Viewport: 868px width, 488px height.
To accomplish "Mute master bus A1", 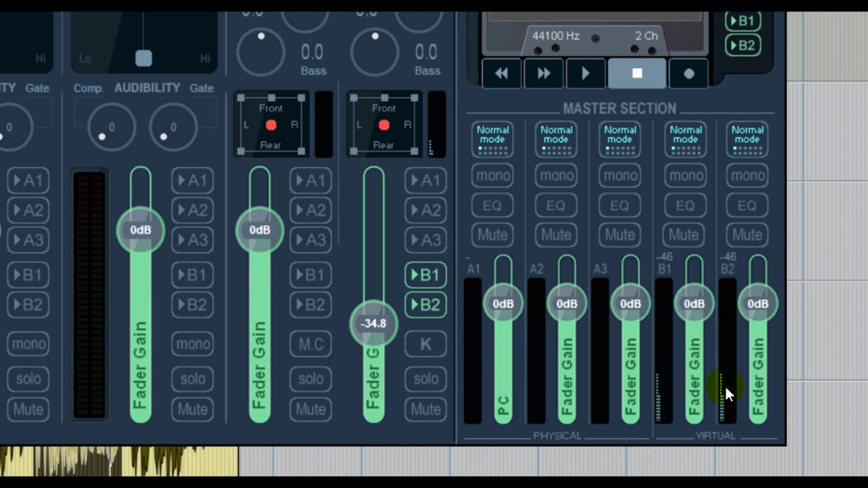I will pyautogui.click(x=492, y=235).
